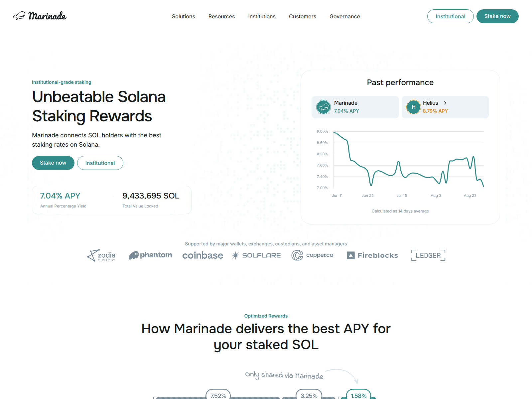Open the Solutions menu
Viewport: 532px width, 399px height.
pyautogui.click(x=184, y=16)
